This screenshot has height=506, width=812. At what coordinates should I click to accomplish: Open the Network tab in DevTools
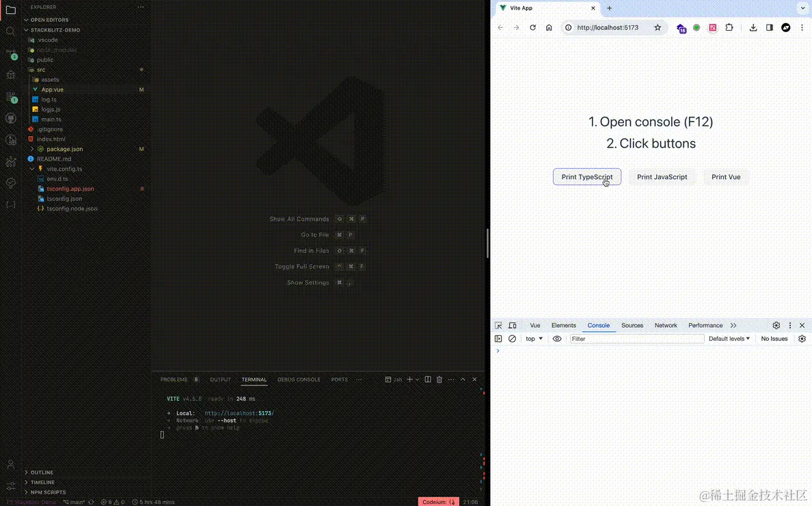pyautogui.click(x=666, y=326)
